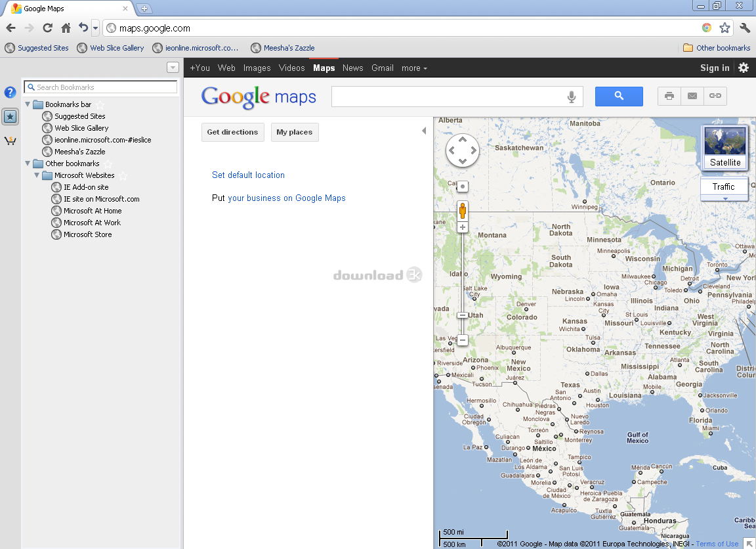
Task: Switch to News in Google top bar
Action: click(x=352, y=68)
